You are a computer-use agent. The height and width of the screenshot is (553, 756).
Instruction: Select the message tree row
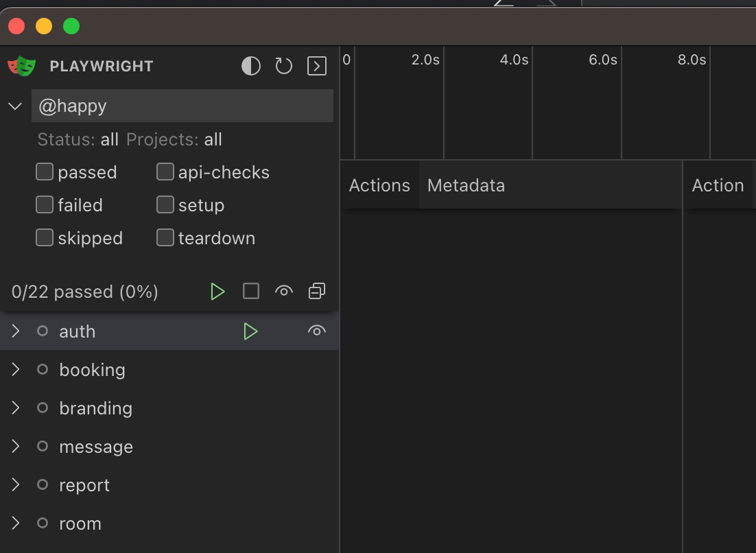169,447
